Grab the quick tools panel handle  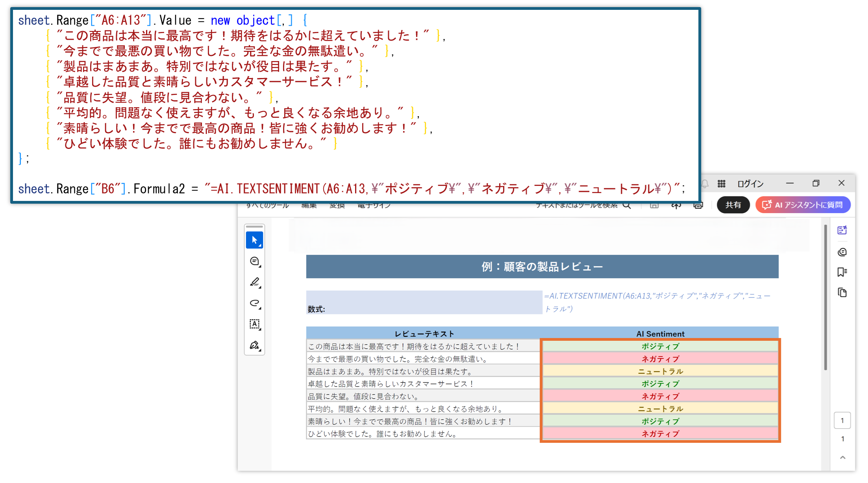pyautogui.click(x=254, y=227)
